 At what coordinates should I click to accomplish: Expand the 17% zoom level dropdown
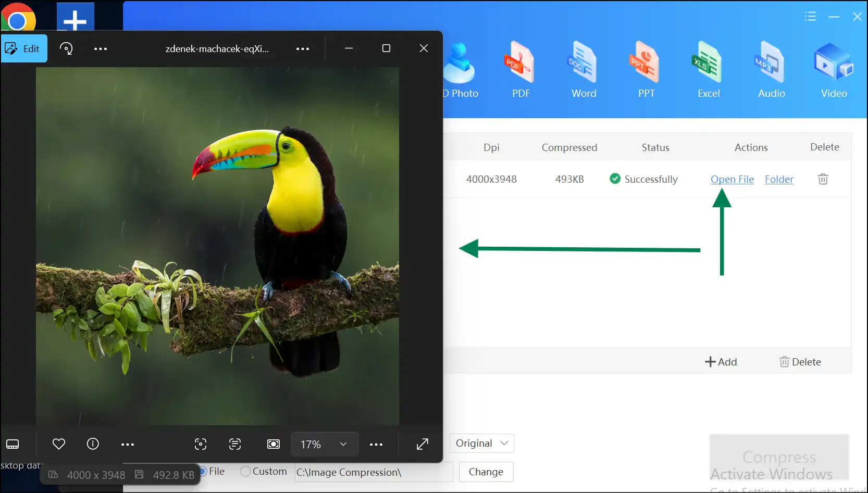[x=324, y=444]
